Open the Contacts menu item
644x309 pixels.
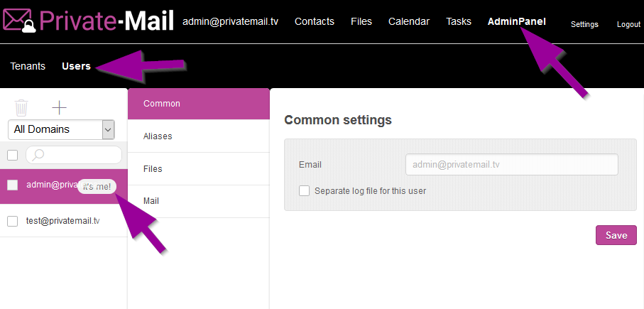coord(314,21)
